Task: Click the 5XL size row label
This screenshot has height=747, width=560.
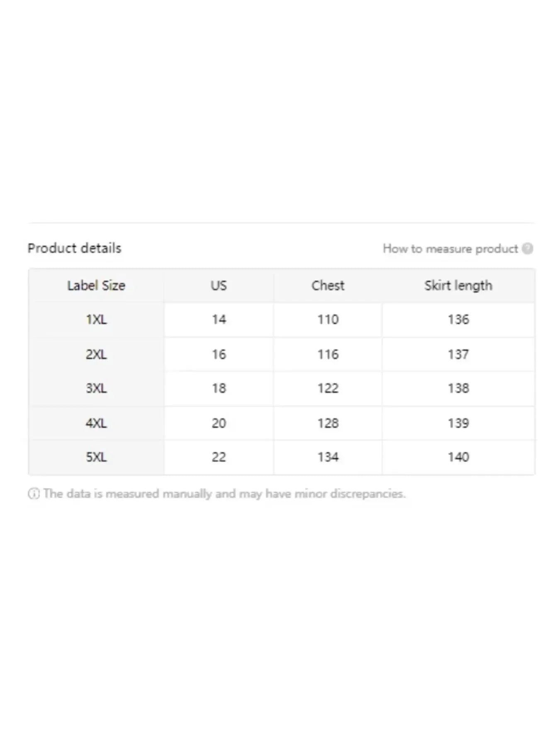Action: click(96, 457)
